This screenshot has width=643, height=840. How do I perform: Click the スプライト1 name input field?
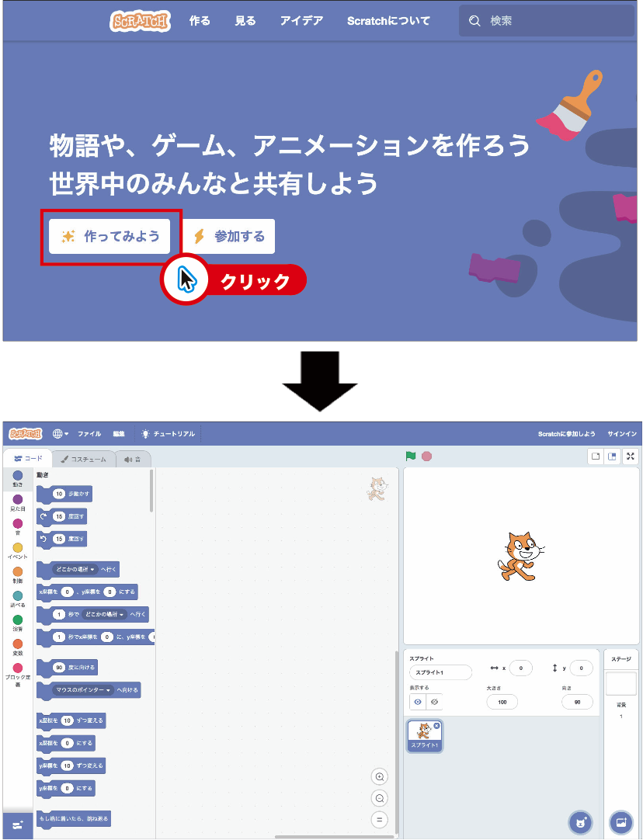point(440,672)
